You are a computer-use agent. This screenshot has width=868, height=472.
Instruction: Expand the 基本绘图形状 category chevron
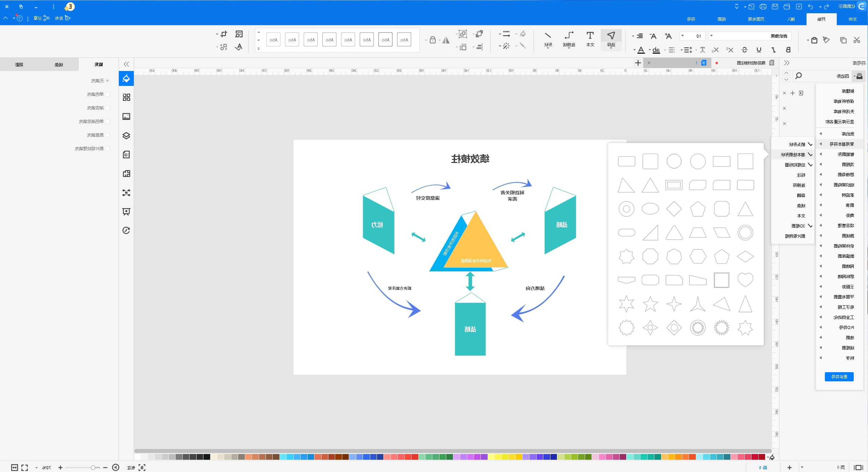click(811, 155)
